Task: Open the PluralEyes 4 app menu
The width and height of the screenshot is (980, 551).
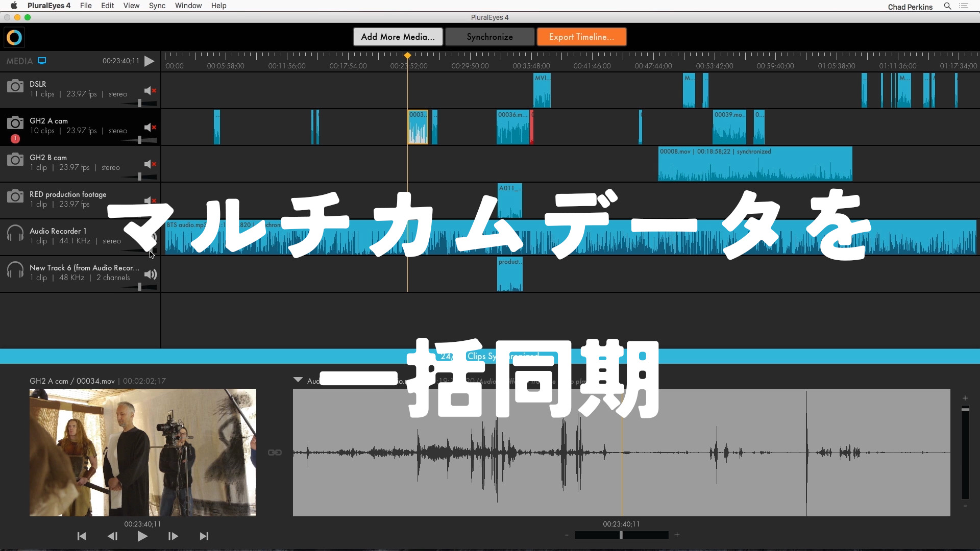Action: tap(49, 6)
